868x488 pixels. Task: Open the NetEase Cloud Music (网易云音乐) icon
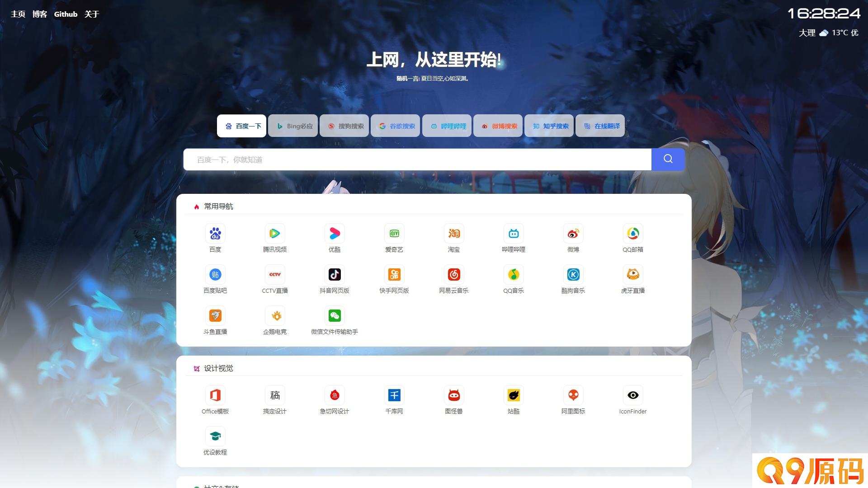454,275
